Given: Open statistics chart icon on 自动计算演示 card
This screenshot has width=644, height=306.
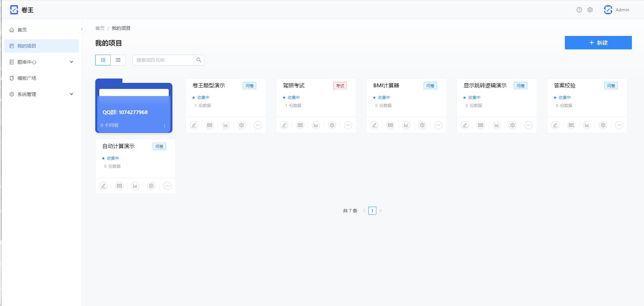Looking at the screenshot, I should point(135,186).
